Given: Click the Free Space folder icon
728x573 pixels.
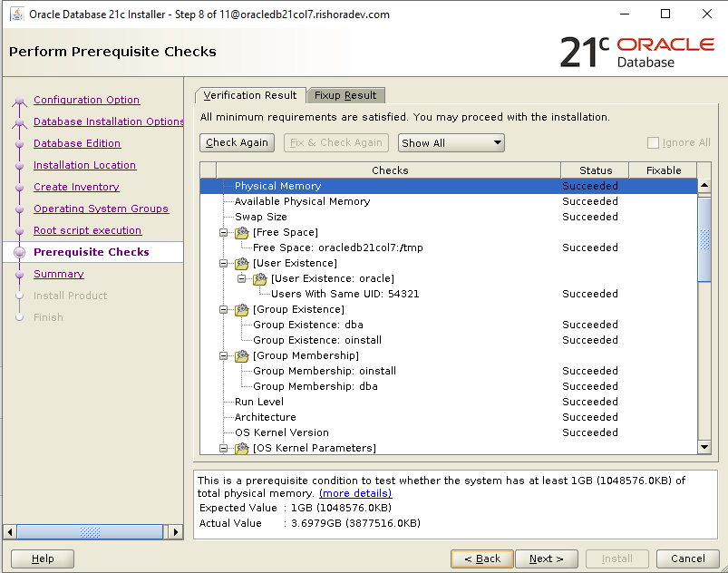Looking at the screenshot, I should (x=242, y=232).
